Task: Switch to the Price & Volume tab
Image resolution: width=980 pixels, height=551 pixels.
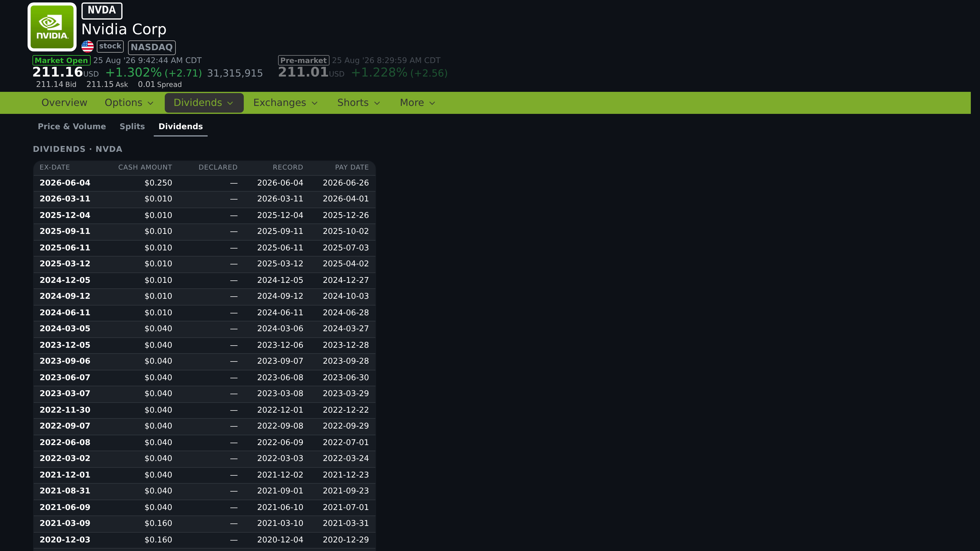Action: coord(72,127)
